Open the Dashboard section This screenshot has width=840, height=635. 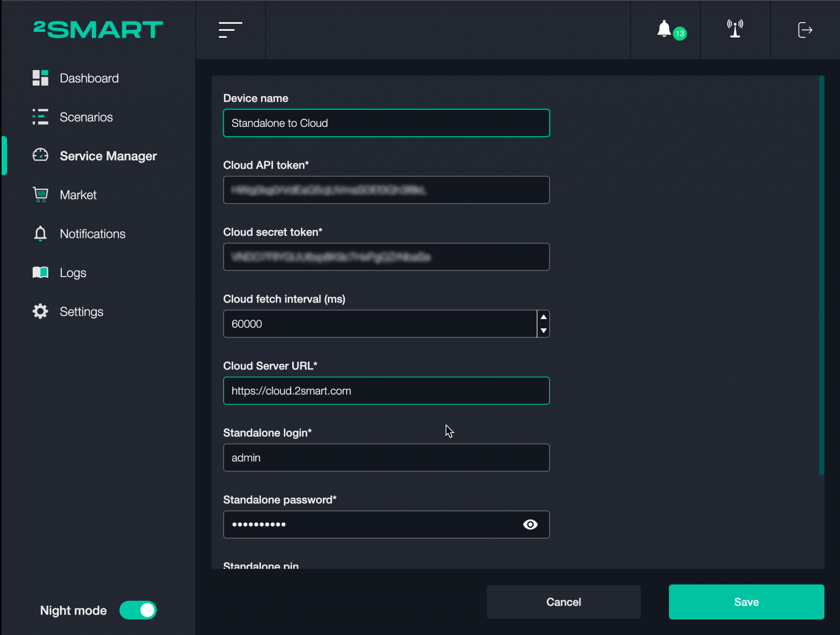89,78
